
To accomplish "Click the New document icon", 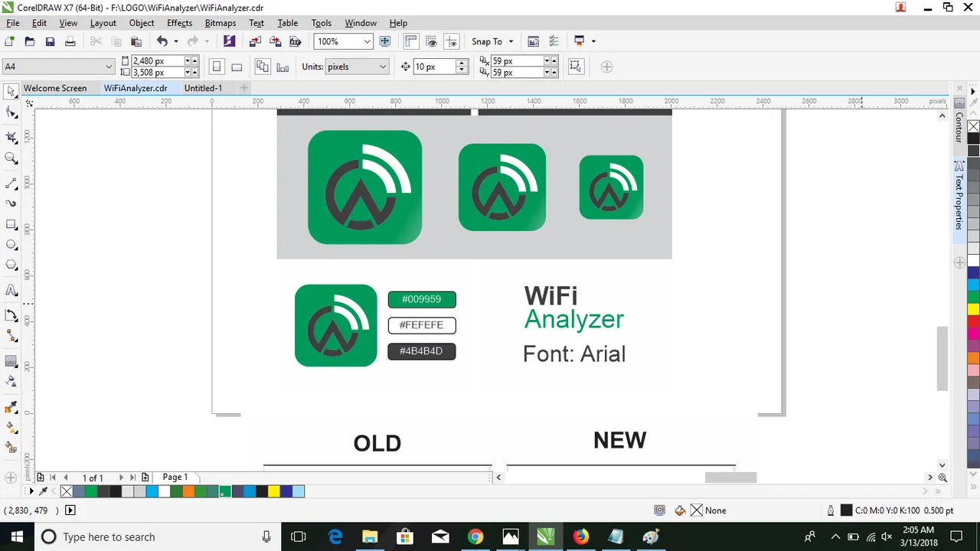I will click(10, 41).
